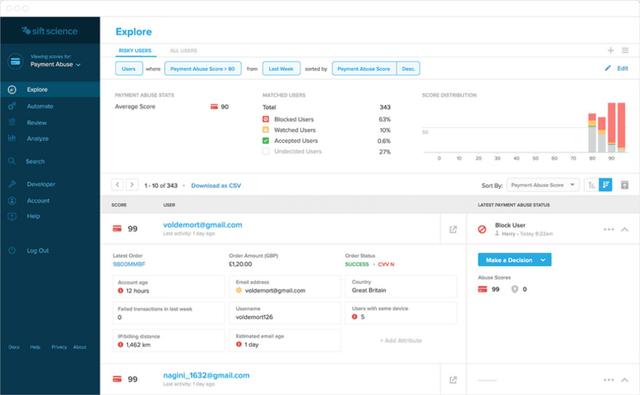This screenshot has width=640, height=395.
Task: Toggle the Watched Users checkbox
Action: tap(266, 130)
